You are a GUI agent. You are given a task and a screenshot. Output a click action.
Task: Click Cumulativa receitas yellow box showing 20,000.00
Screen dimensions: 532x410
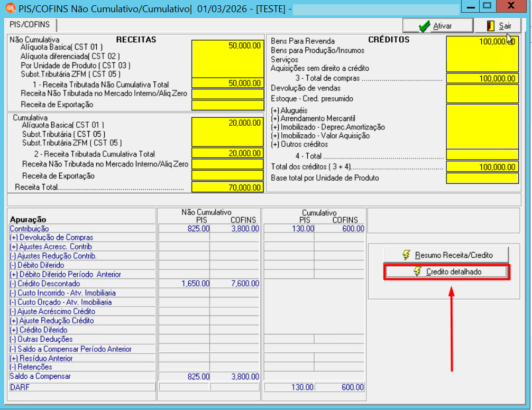click(228, 132)
